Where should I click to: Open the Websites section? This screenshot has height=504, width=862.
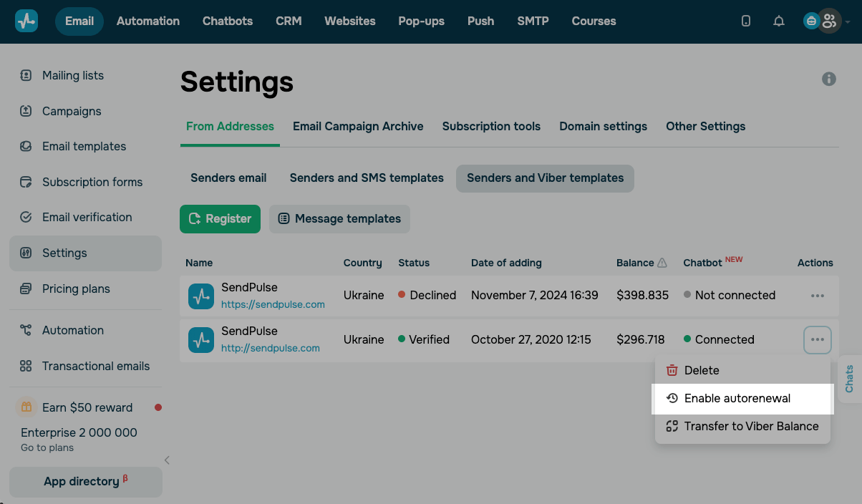[x=350, y=21]
